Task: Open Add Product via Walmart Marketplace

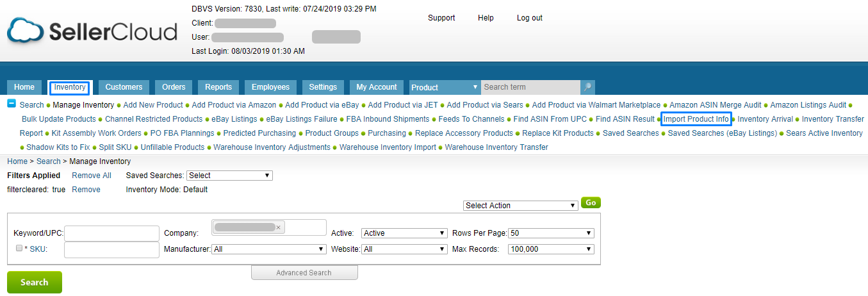Action: point(596,105)
